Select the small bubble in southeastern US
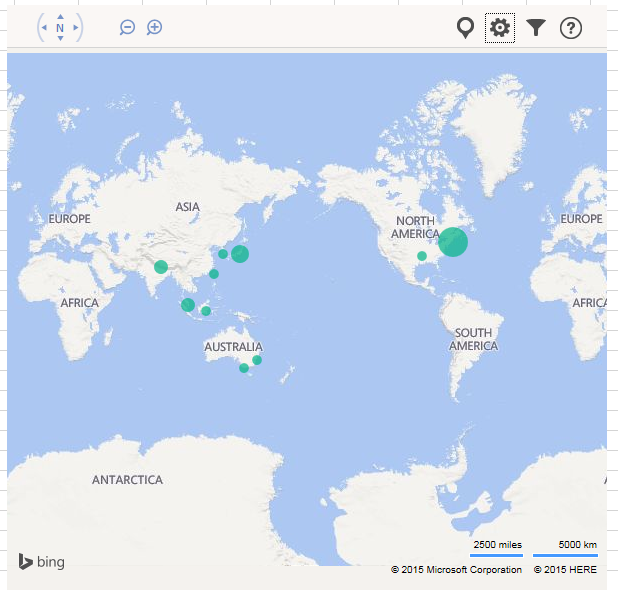Viewport: 633px width, 590px height. point(422,257)
